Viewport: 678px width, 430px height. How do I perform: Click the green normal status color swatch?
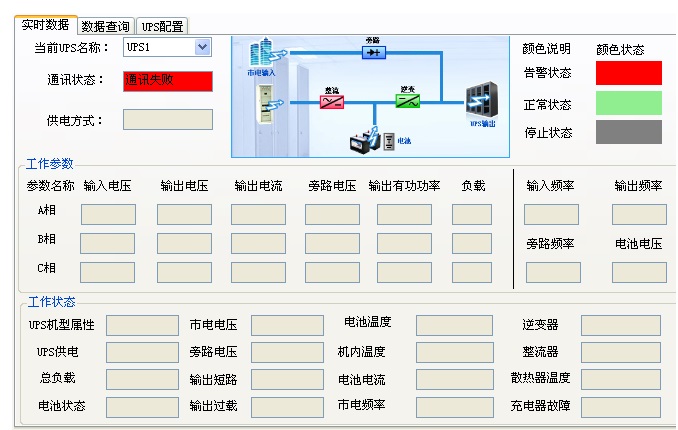[x=628, y=103]
